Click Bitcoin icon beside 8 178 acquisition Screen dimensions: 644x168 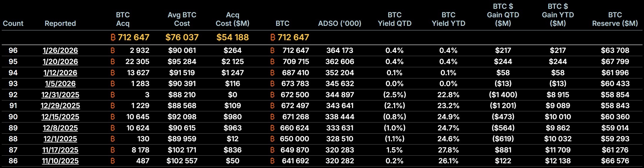(113, 150)
